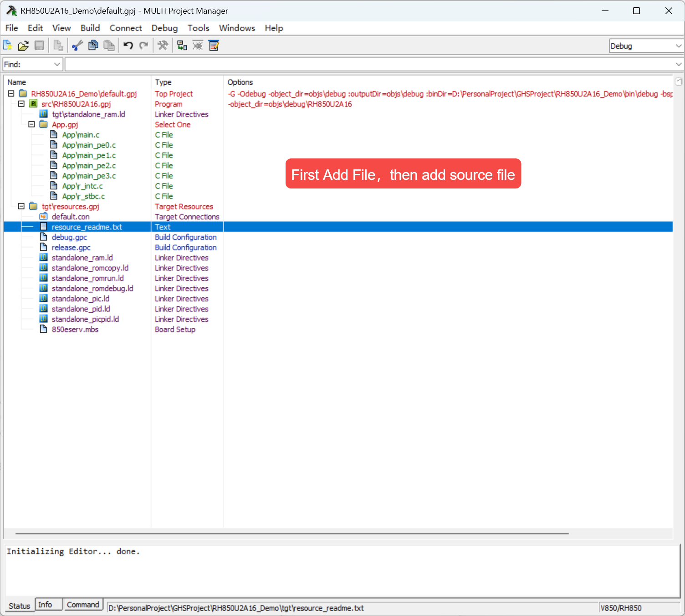Collapse the RH850U2A16_Demo\default.gpj top project
Viewport: 685px width, 616px height.
click(11, 93)
